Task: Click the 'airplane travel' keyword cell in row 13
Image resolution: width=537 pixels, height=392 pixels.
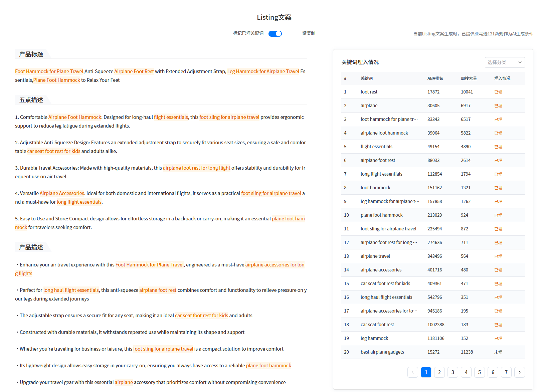Action: [375, 256]
